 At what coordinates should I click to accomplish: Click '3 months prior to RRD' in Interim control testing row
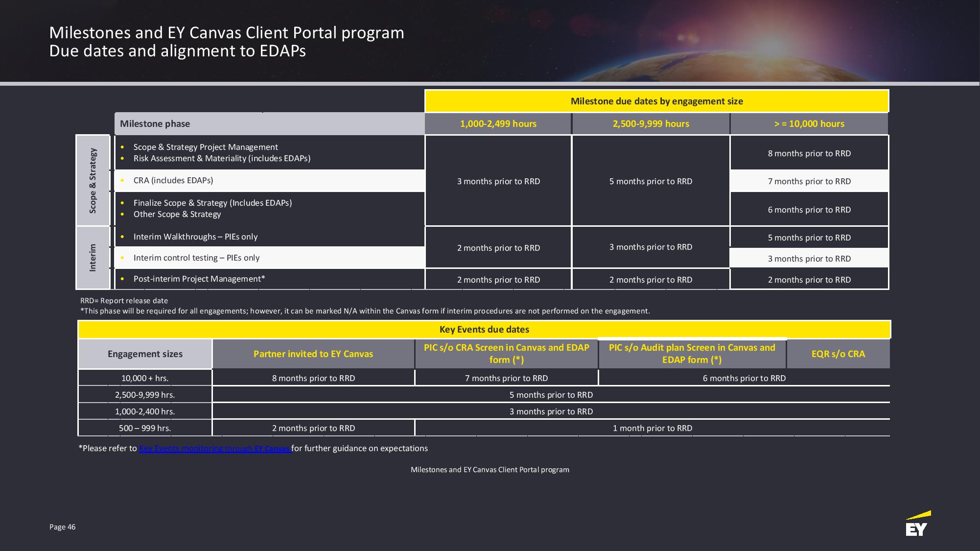click(809, 259)
